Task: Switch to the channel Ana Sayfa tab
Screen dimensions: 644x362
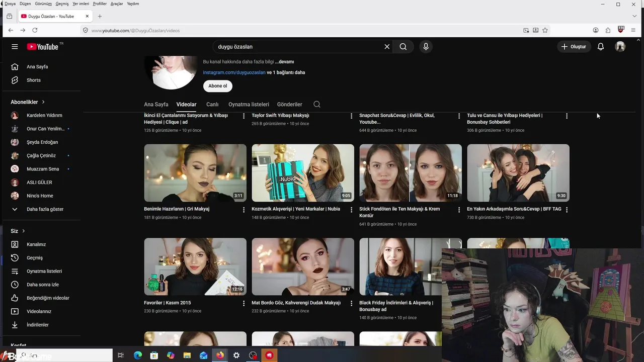Action: [156, 104]
